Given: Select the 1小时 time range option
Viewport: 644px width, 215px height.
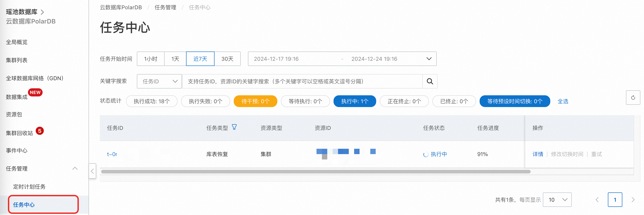Looking at the screenshot, I should [151, 59].
